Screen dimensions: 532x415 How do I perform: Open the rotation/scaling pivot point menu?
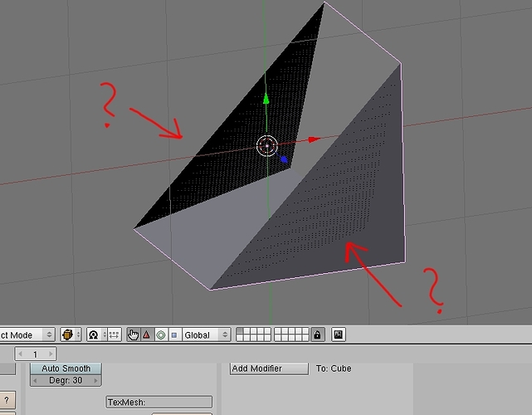[96, 335]
